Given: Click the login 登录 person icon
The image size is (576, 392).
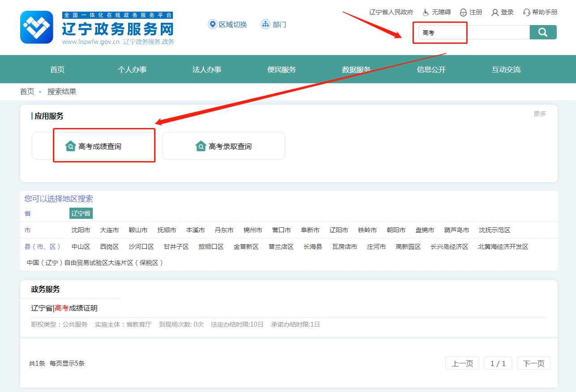Looking at the screenshot, I should [495, 13].
